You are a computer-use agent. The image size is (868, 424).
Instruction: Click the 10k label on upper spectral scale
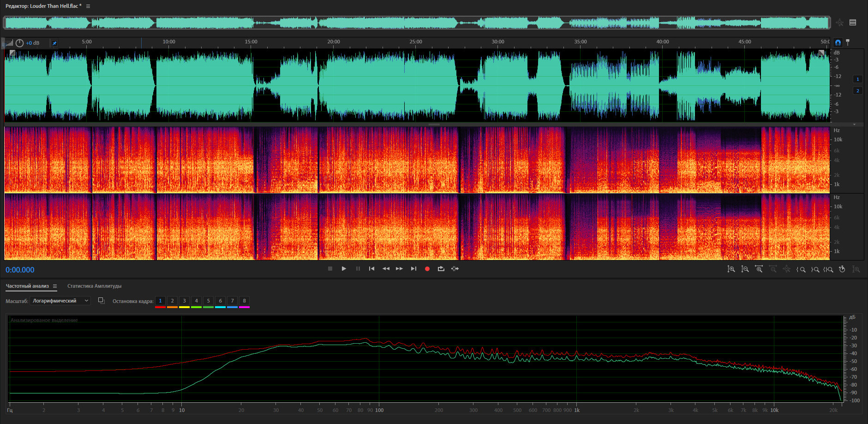coord(838,139)
